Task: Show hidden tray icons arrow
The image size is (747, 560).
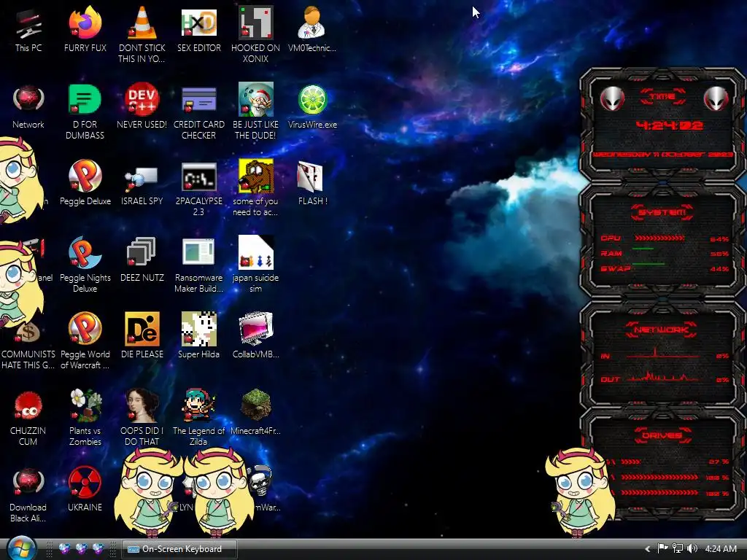Action: click(647, 549)
